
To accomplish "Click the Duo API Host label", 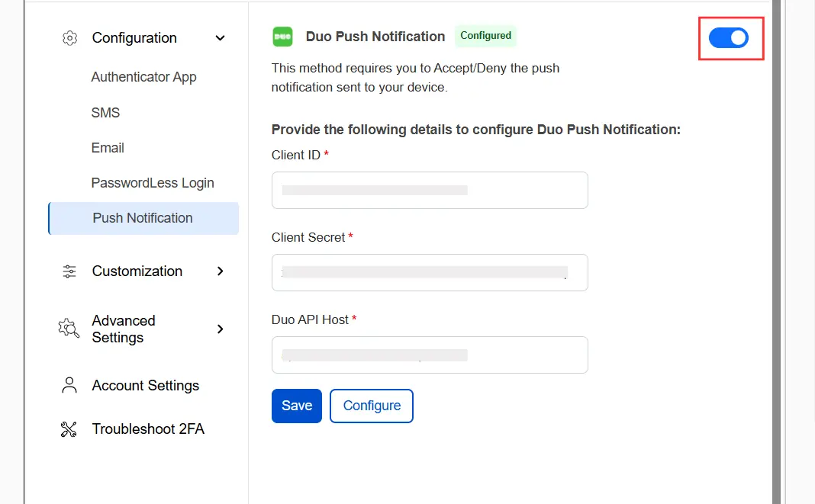I will 310,319.
